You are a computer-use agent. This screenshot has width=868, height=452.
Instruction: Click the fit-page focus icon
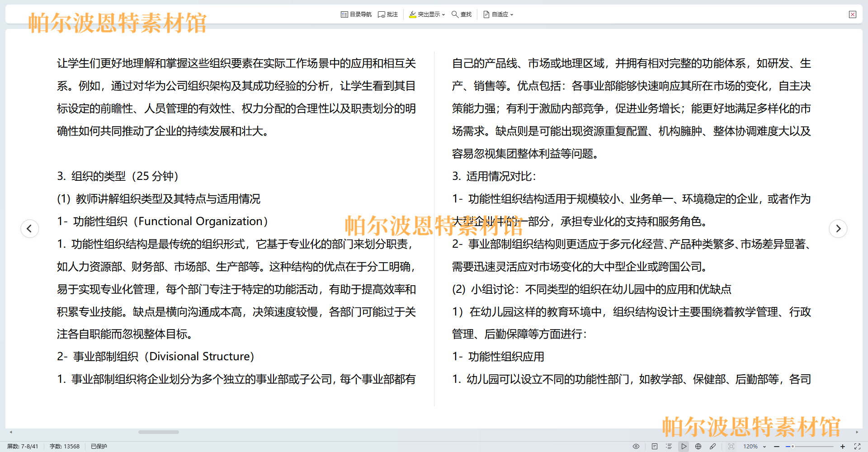coord(731,446)
